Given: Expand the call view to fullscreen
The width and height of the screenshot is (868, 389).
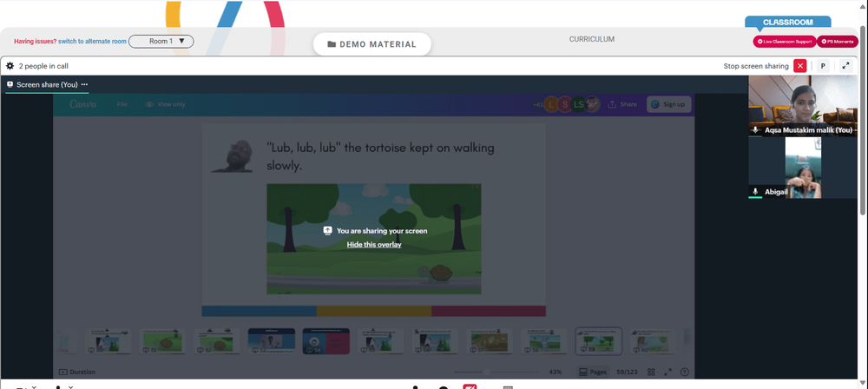Looking at the screenshot, I should pos(845,66).
